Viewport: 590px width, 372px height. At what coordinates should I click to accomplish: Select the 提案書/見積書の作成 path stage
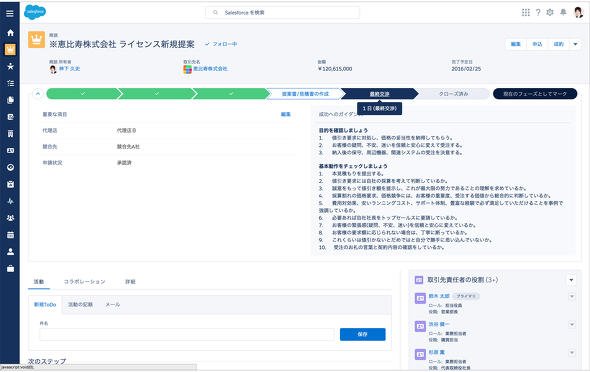click(x=305, y=94)
